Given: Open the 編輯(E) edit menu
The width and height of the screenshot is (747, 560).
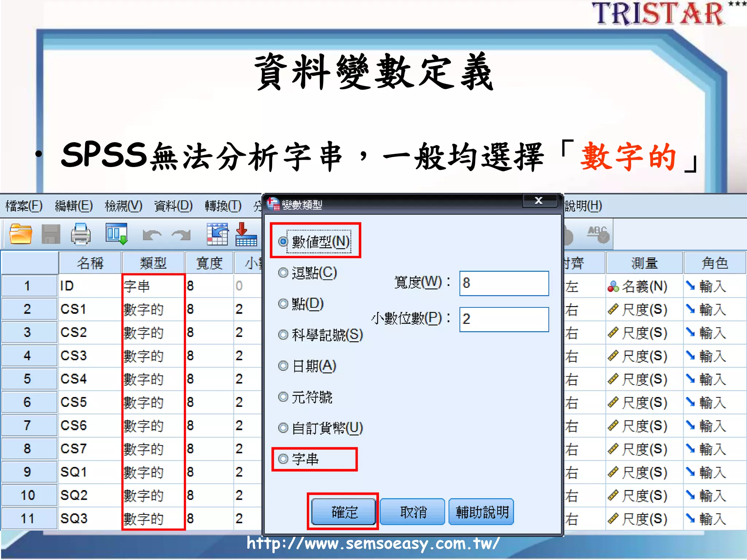Looking at the screenshot, I should [x=74, y=206].
